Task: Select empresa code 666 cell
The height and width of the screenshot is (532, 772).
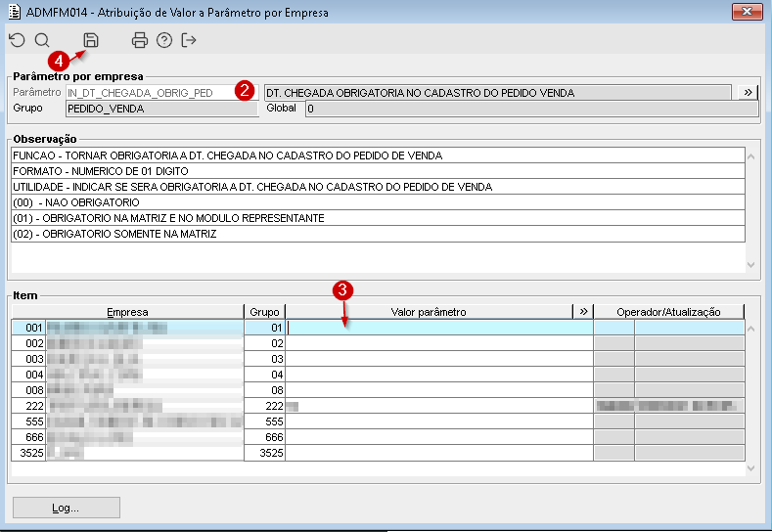Action: pyautogui.click(x=28, y=437)
